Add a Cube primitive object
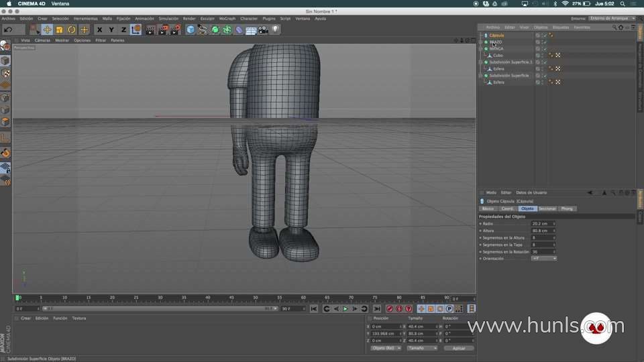The height and width of the screenshot is (362, 644). pos(191,29)
